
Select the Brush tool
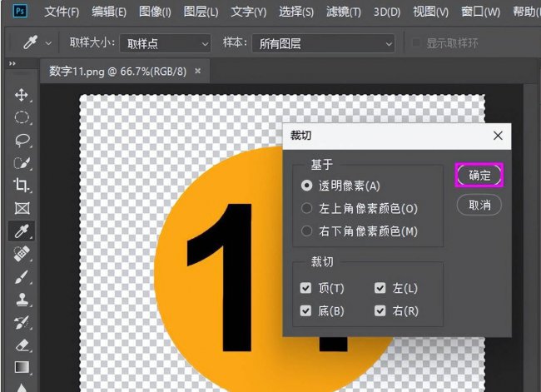[x=22, y=277]
